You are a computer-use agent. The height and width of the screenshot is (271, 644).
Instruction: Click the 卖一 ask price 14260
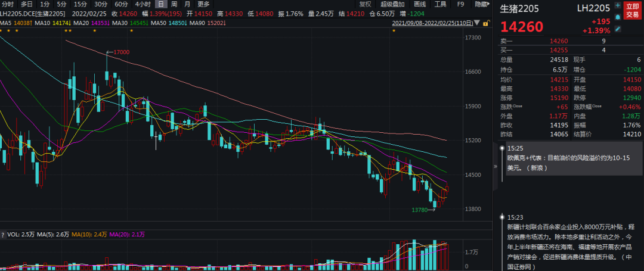pos(559,41)
